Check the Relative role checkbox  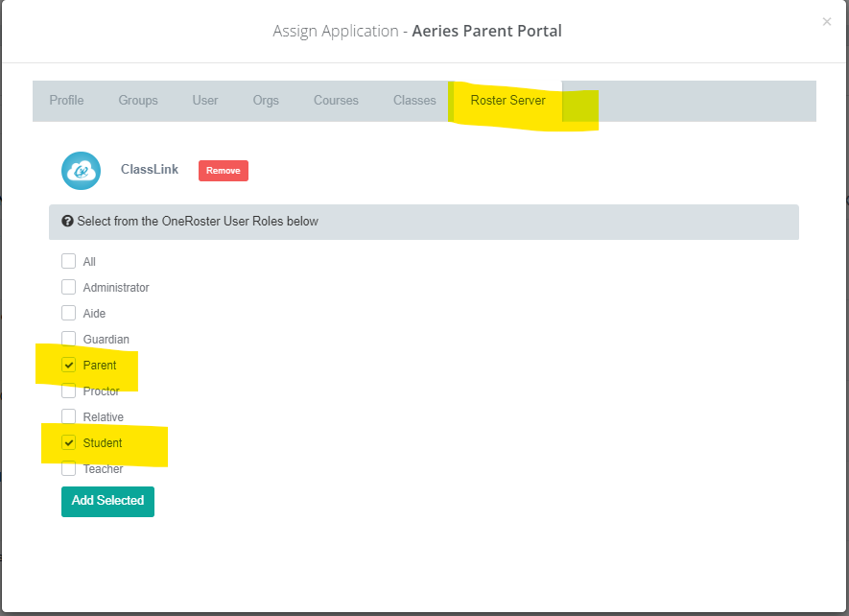point(69,416)
